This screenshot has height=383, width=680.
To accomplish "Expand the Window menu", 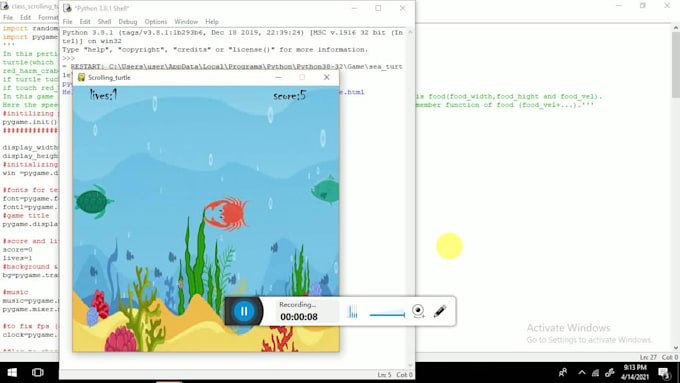I will 186,22.
